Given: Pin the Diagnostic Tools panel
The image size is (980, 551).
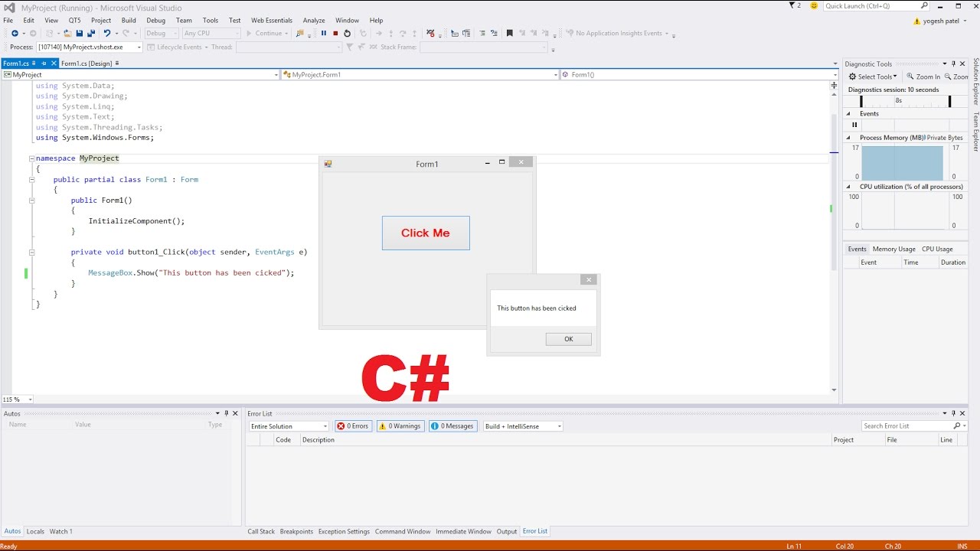Looking at the screenshot, I should click(x=954, y=64).
